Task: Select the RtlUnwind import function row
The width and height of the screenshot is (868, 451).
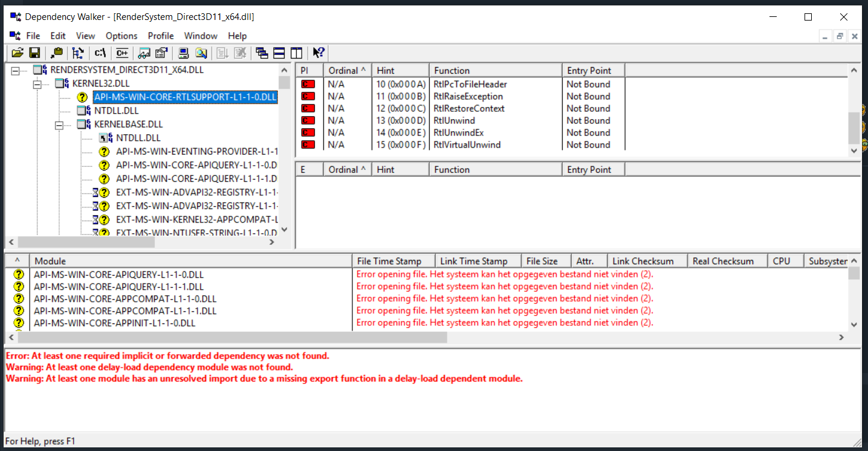Action: point(461,120)
